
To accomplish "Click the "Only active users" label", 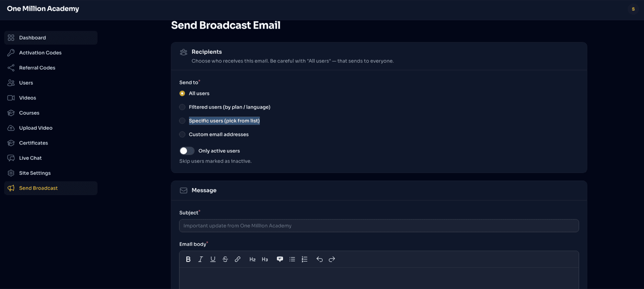I will pyautogui.click(x=219, y=151).
